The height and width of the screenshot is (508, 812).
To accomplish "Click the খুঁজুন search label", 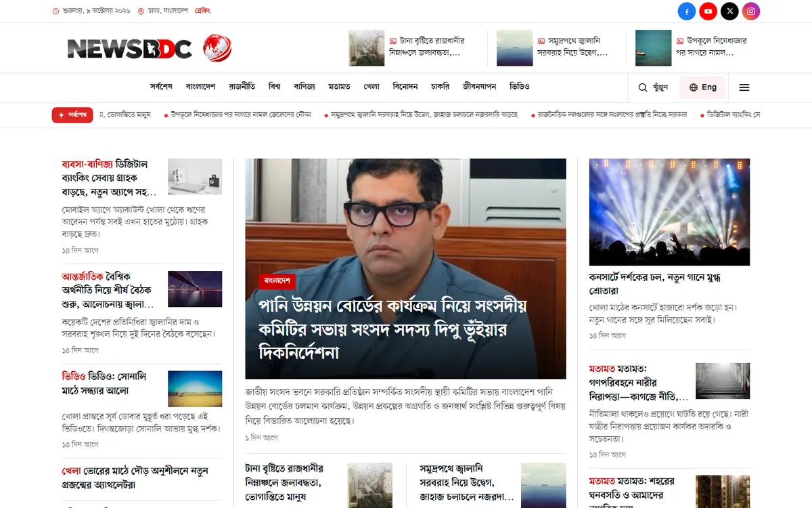I will pyautogui.click(x=660, y=87).
